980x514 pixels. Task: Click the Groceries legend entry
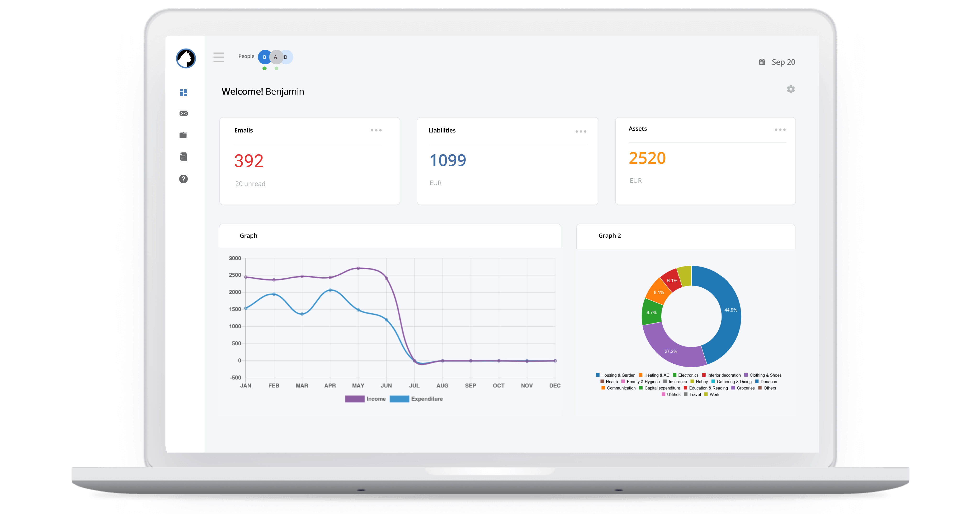tap(745, 388)
